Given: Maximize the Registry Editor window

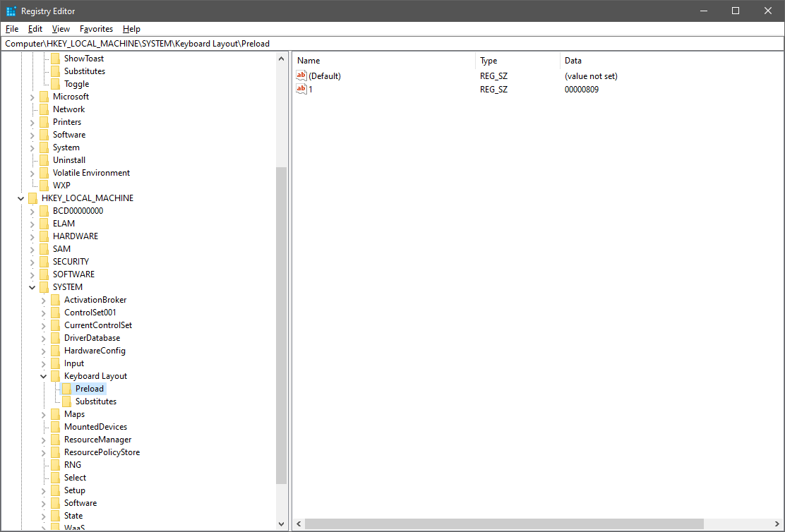Looking at the screenshot, I should (736, 11).
